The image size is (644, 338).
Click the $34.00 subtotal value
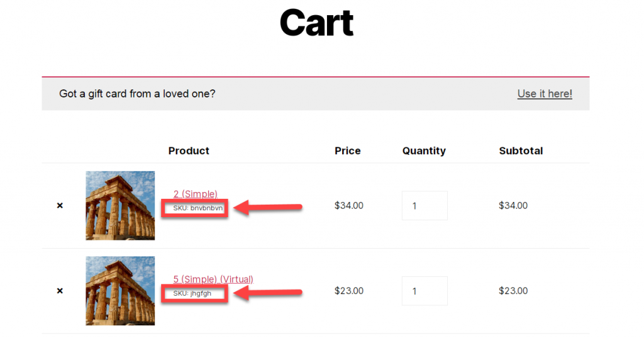(513, 206)
